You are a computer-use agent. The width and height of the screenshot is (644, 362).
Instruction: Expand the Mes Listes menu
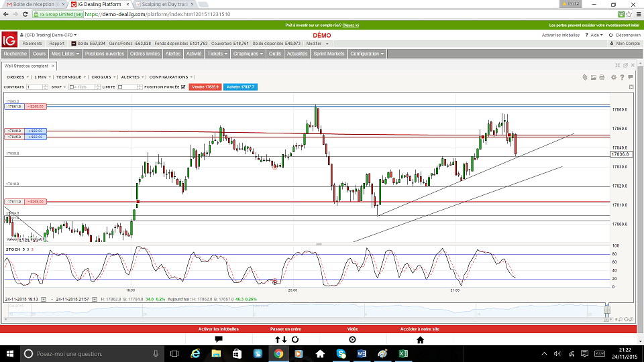[x=65, y=54]
